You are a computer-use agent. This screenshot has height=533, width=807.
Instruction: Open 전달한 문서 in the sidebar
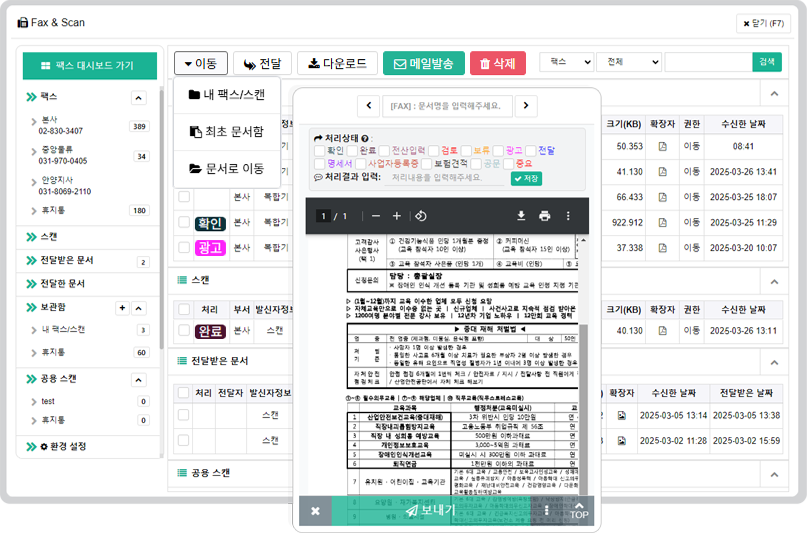[62, 283]
